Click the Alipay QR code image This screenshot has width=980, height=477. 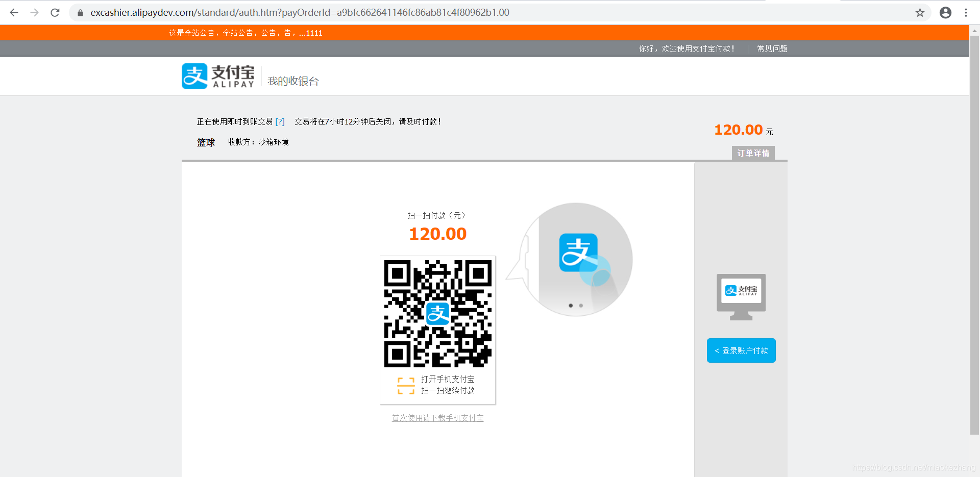438,314
